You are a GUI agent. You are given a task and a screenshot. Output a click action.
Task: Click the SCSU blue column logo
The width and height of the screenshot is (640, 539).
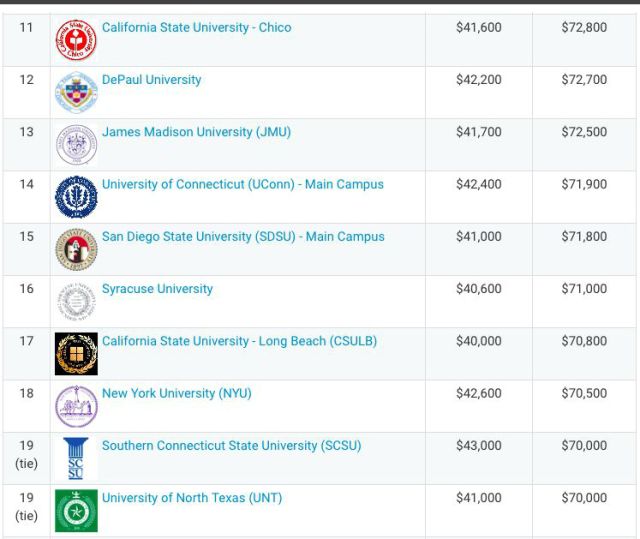pos(76,458)
